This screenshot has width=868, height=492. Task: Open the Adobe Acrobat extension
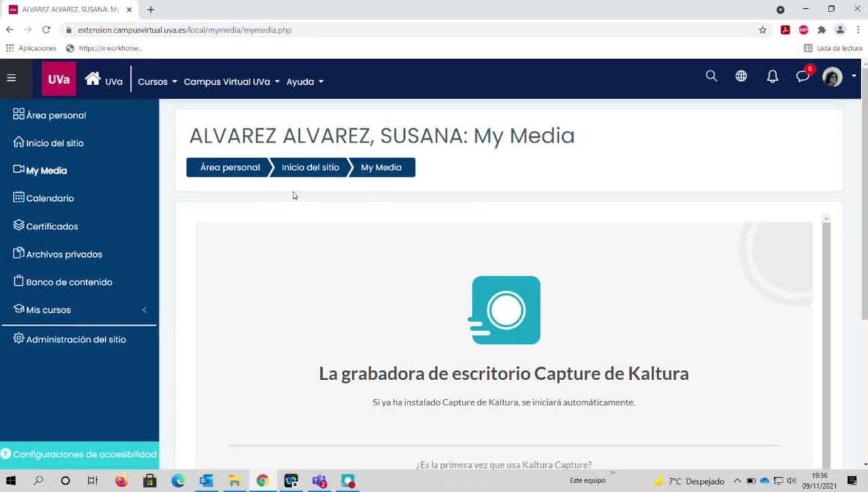(x=785, y=30)
